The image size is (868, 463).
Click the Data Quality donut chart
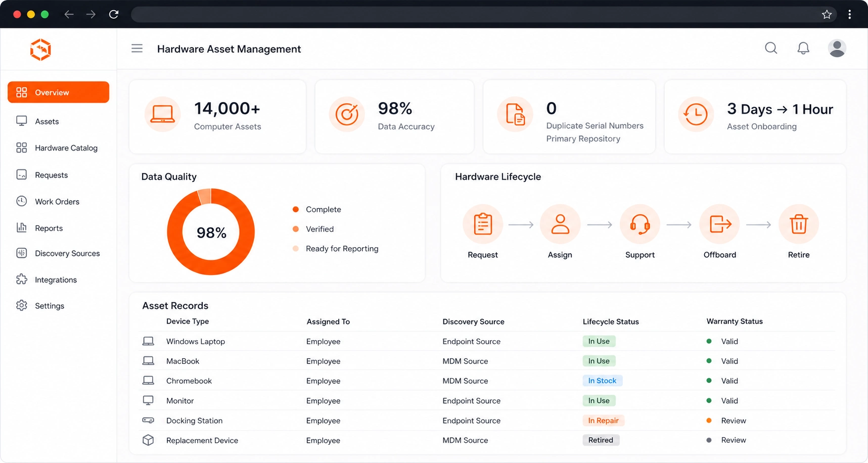tap(211, 232)
